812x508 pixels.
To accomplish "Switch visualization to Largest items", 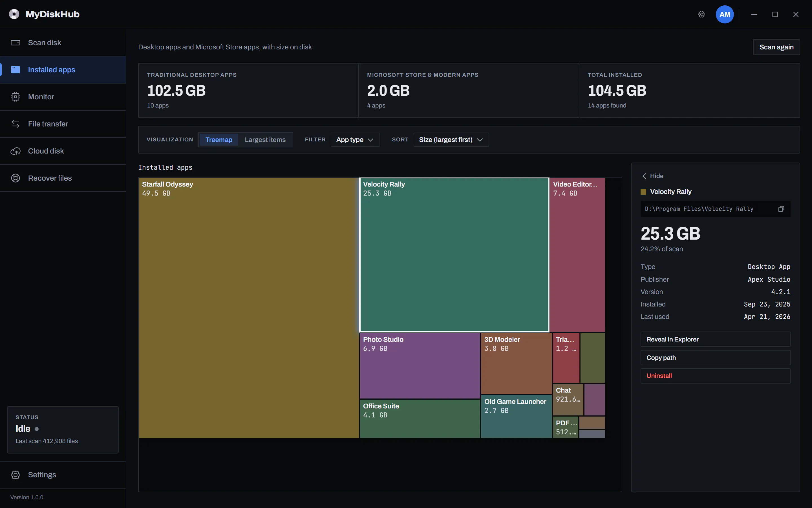I will click(265, 140).
